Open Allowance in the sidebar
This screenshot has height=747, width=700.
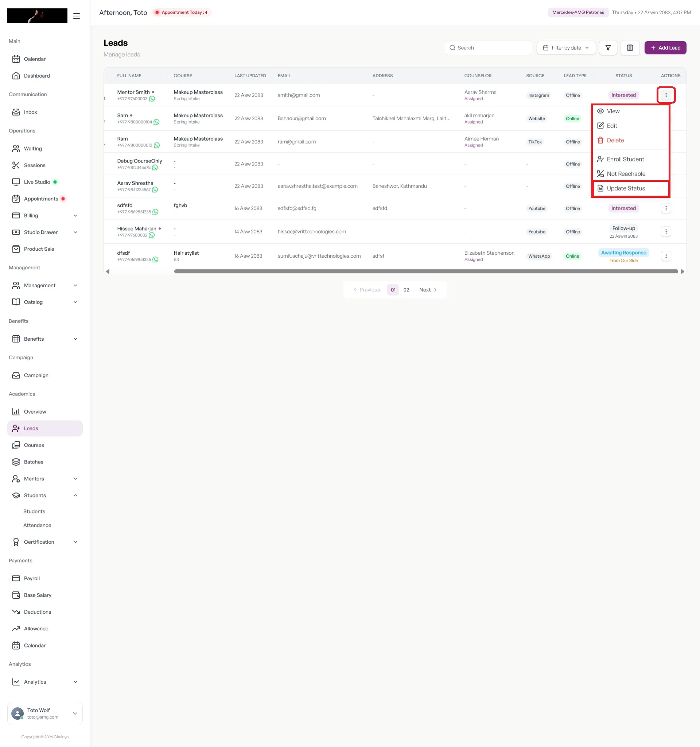(45, 629)
